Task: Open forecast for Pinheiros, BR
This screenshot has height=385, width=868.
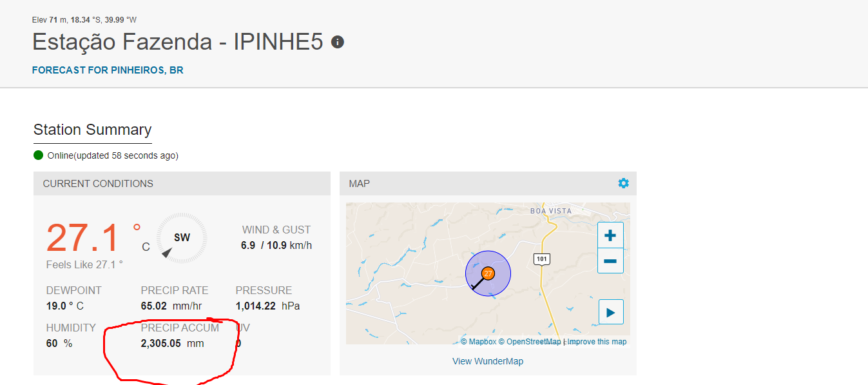Action: pyautogui.click(x=108, y=70)
